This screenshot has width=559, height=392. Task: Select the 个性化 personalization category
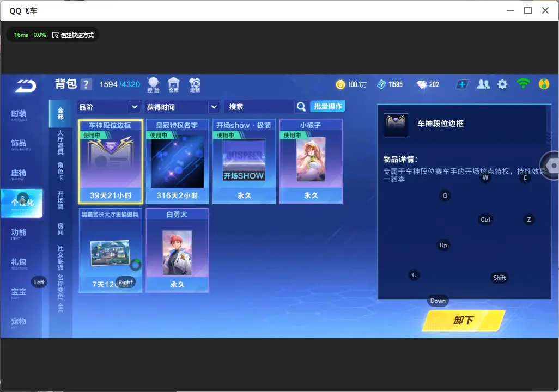pos(21,203)
